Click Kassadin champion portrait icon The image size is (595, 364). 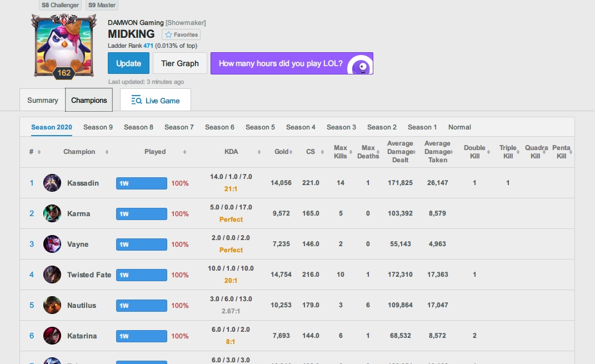52,183
